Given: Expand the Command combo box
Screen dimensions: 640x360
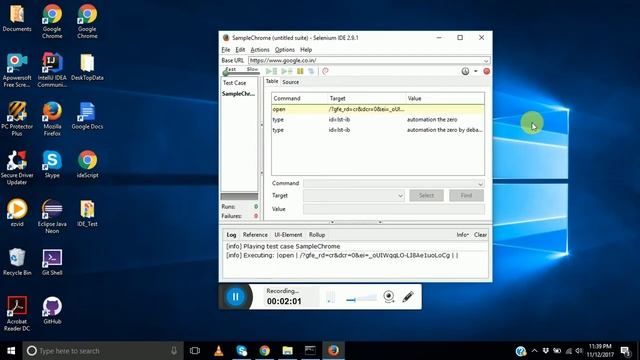Looking at the screenshot, I should 480,184.
